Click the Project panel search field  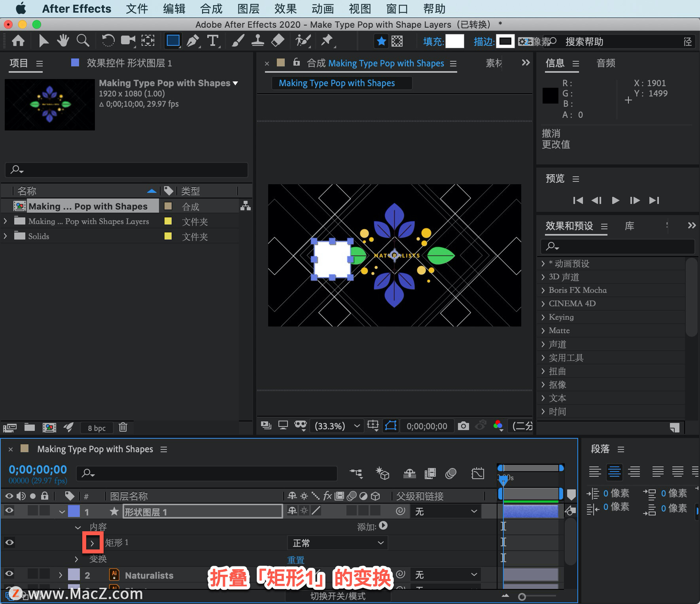click(x=127, y=170)
